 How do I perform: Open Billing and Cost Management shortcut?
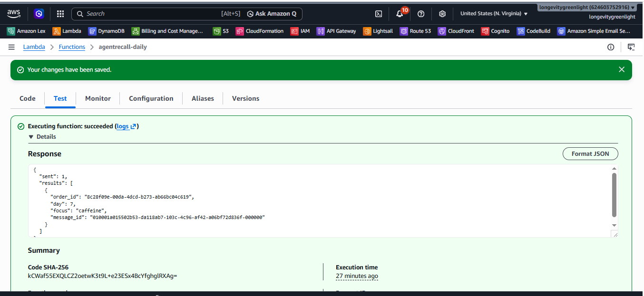click(167, 31)
